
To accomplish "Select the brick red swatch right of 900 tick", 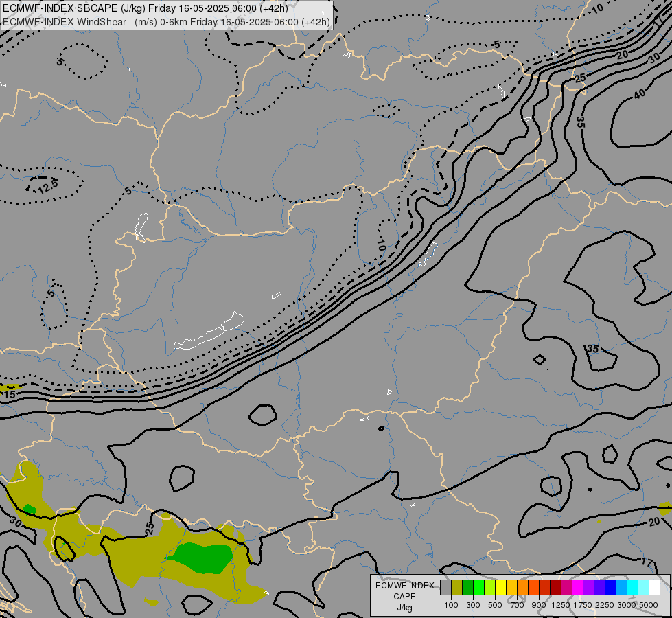I will click(545, 588).
